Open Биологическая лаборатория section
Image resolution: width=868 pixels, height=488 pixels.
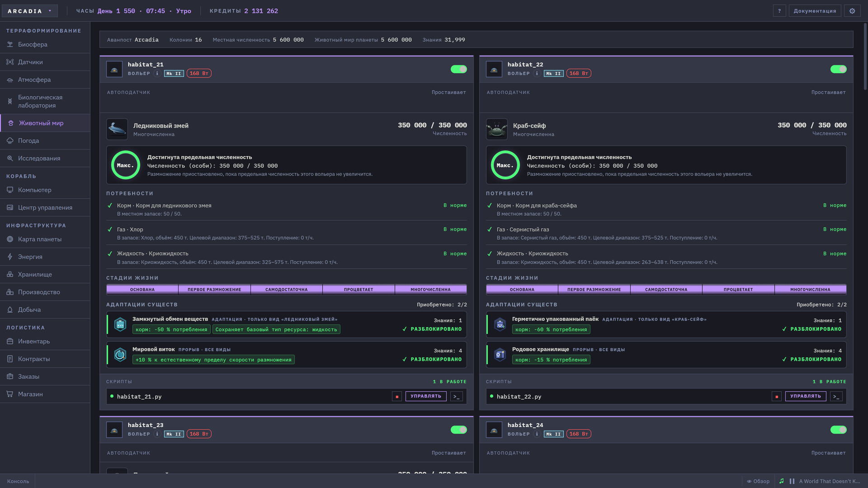(45, 101)
